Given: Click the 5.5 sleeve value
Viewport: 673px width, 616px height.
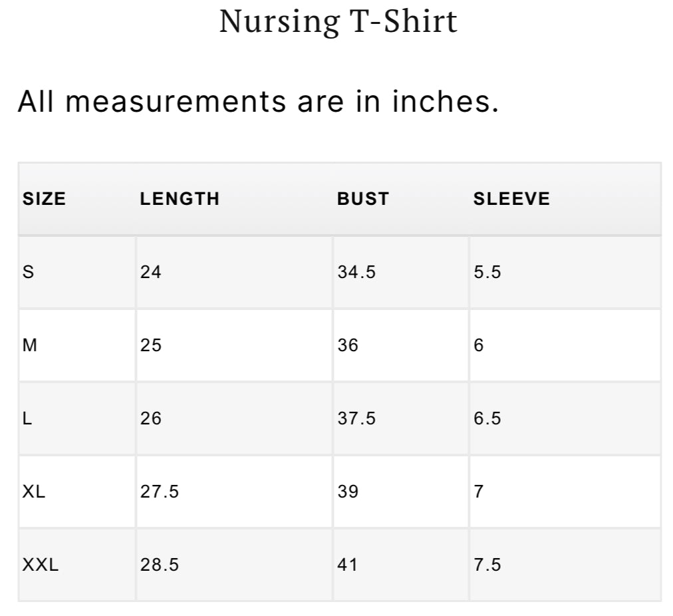Looking at the screenshot, I should (487, 272).
